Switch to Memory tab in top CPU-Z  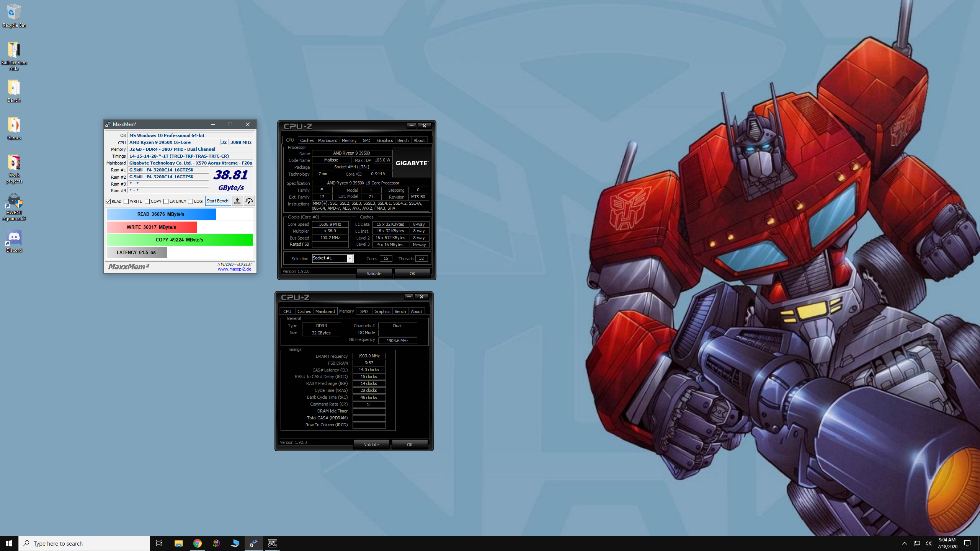pos(349,140)
